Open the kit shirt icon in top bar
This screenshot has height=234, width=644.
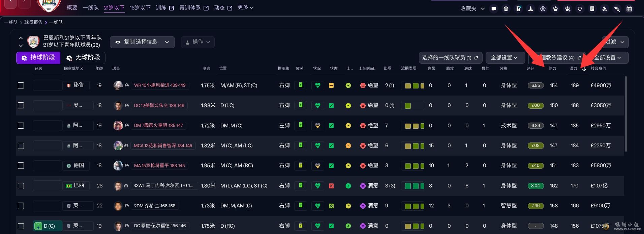(506, 9)
